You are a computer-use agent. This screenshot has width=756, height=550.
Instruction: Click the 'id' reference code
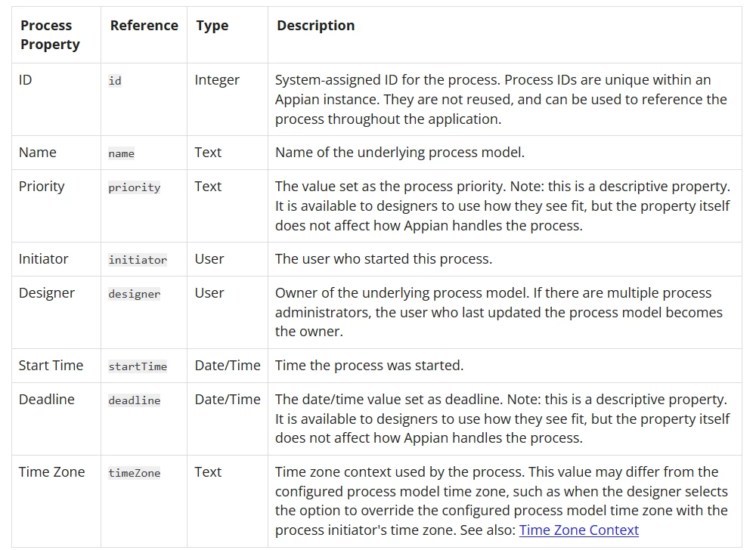pyautogui.click(x=115, y=80)
